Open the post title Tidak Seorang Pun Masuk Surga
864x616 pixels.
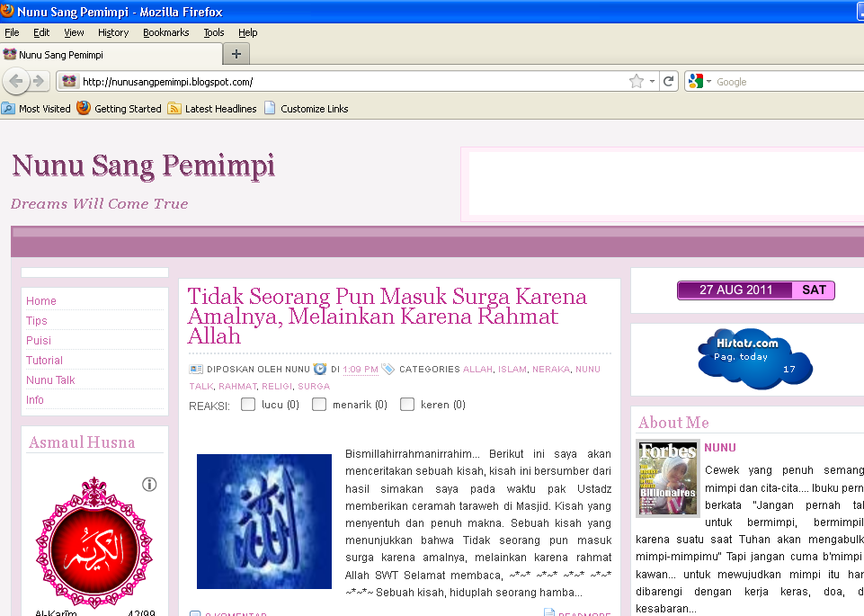387,317
